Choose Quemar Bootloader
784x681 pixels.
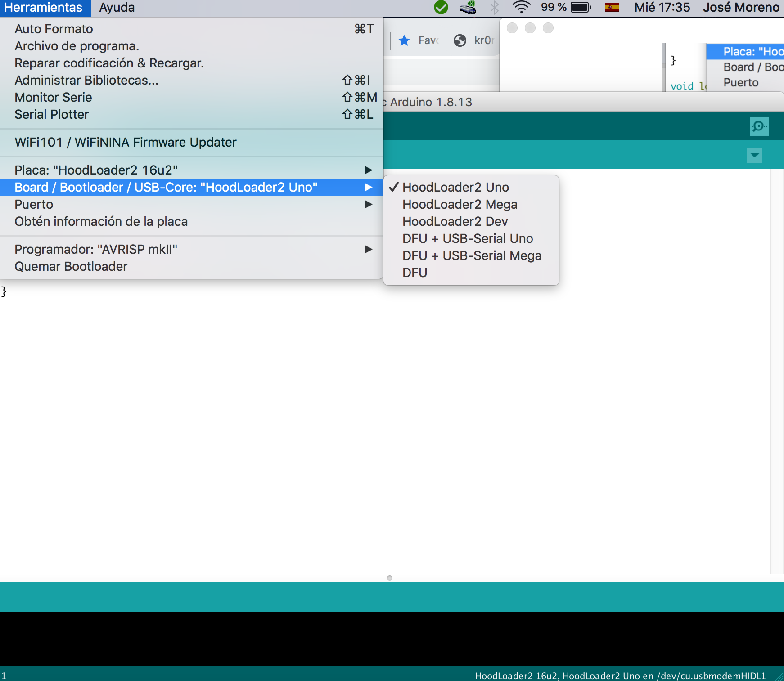(x=191, y=266)
